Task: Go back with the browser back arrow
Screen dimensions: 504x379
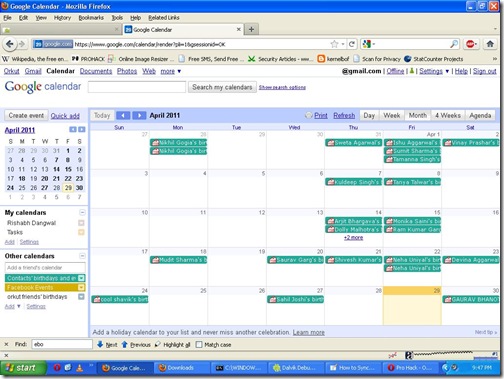Action: (10, 44)
